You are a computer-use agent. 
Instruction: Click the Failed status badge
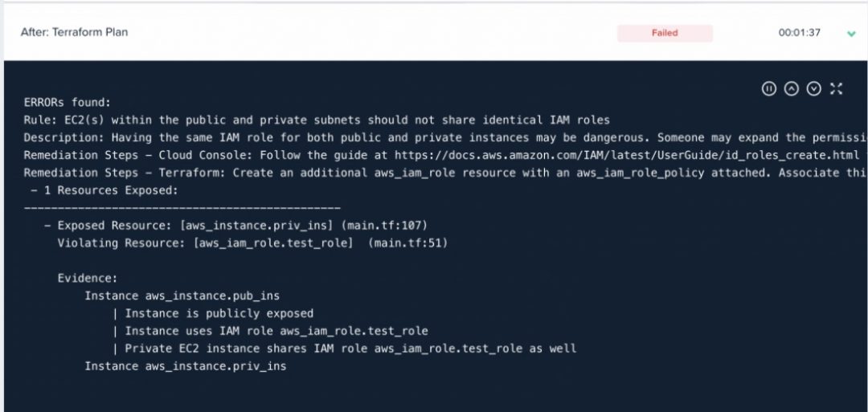665,33
